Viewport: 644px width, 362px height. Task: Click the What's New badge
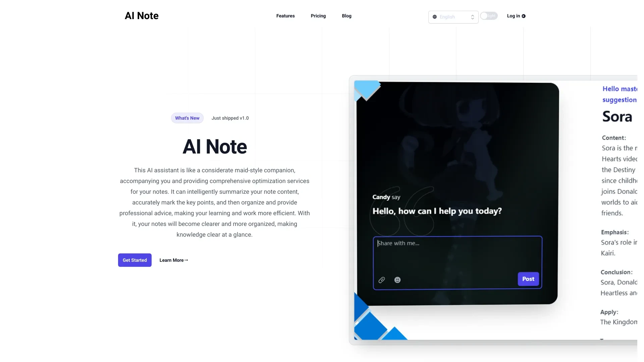point(187,118)
